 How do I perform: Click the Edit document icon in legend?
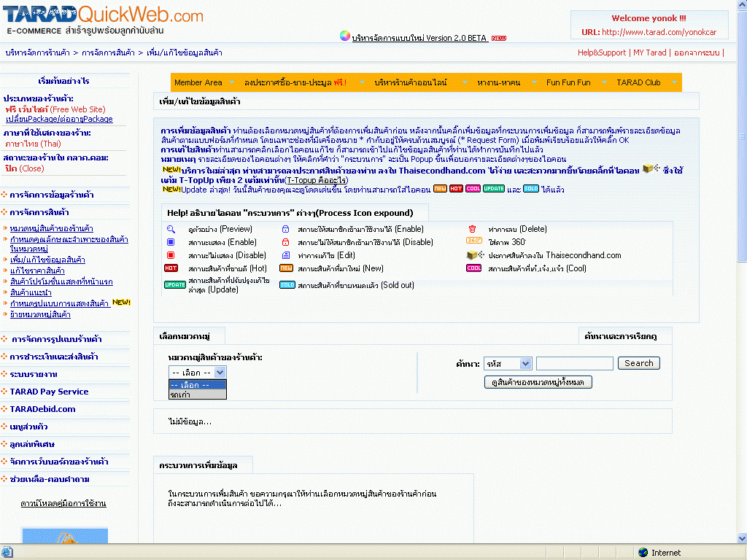pyautogui.click(x=285, y=255)
